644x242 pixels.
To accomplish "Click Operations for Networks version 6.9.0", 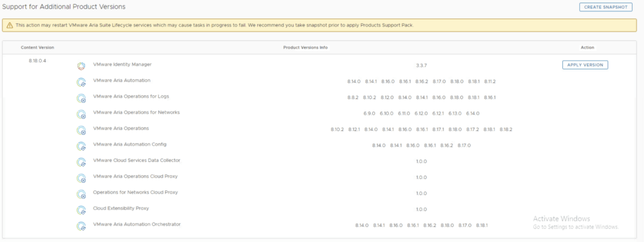I will 369,113.
